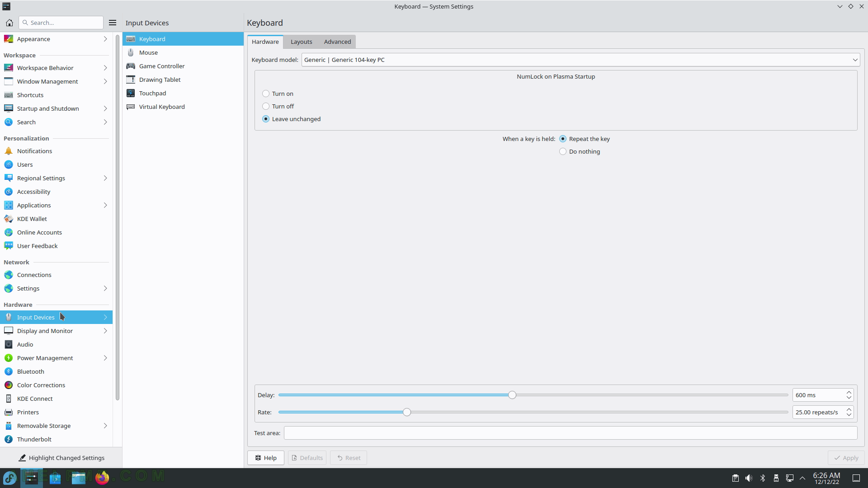
Task: Open Shortcuts settings
Action: tap(56, 95)
